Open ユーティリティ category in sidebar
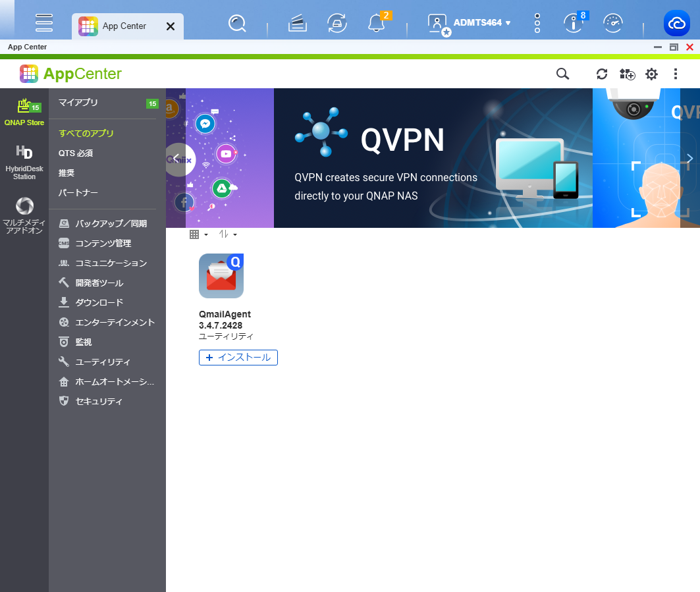700x592 pixels. pos(95,362)
